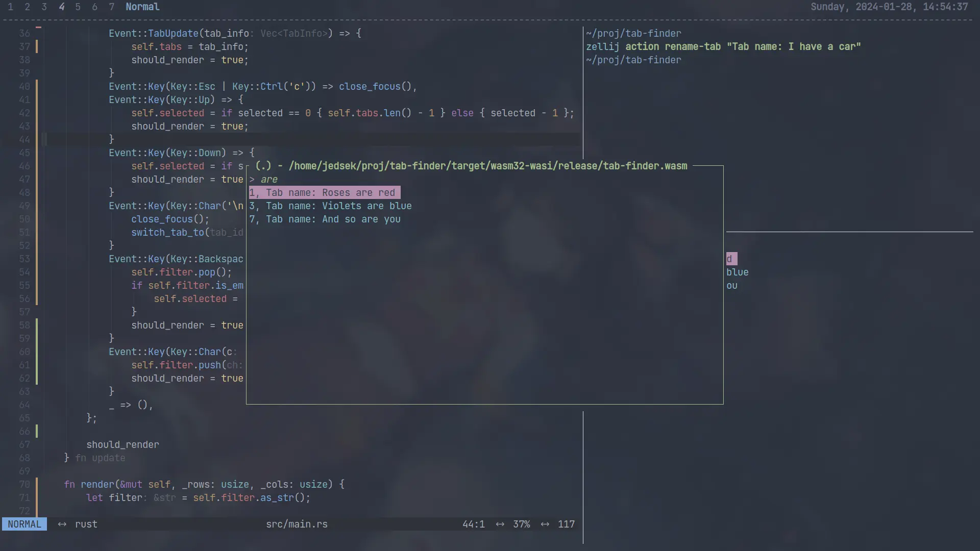Switch to zellij tab 6
Image resolution: width=980 pixels, height=551 pixels.
click(94, 7)
